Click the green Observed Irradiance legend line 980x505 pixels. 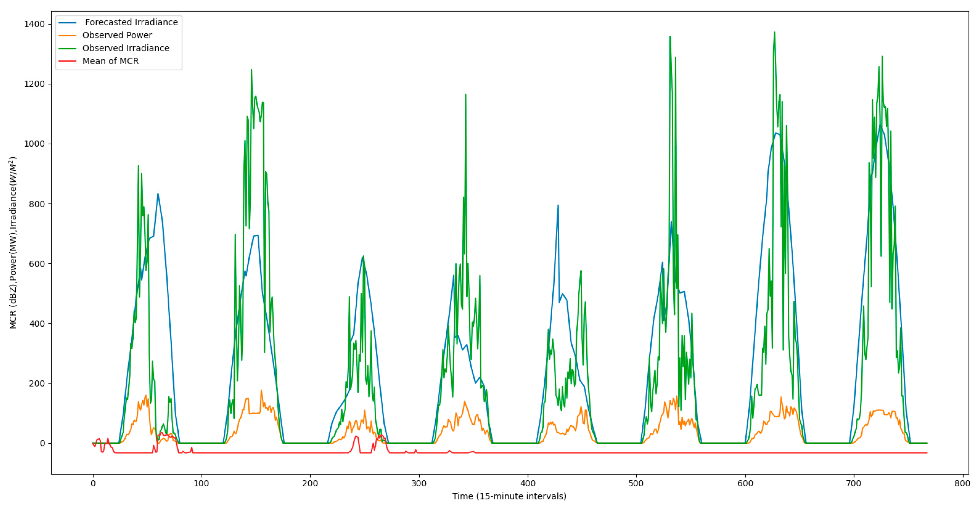[x=67, y=49]
